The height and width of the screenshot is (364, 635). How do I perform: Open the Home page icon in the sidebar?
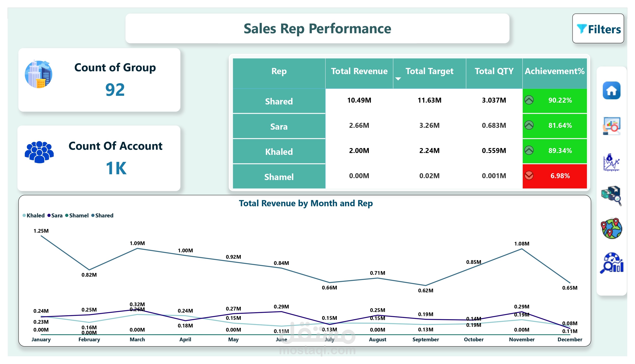611,90
